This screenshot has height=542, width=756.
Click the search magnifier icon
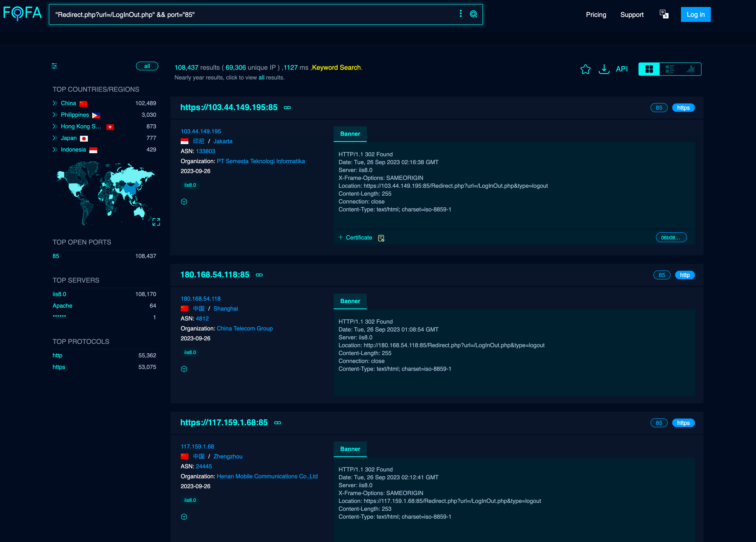click(473, 14)
